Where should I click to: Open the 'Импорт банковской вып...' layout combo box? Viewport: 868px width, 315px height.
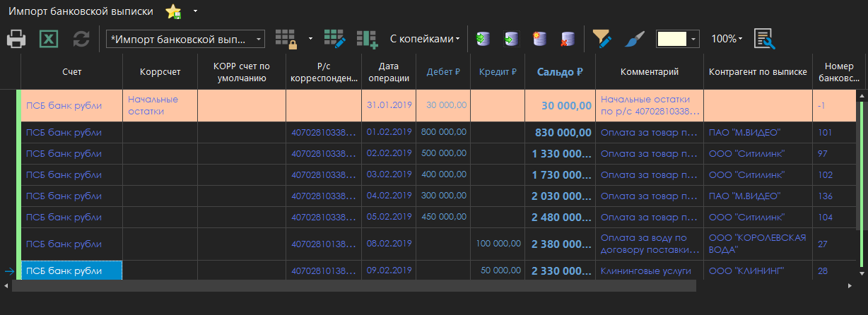185,39
